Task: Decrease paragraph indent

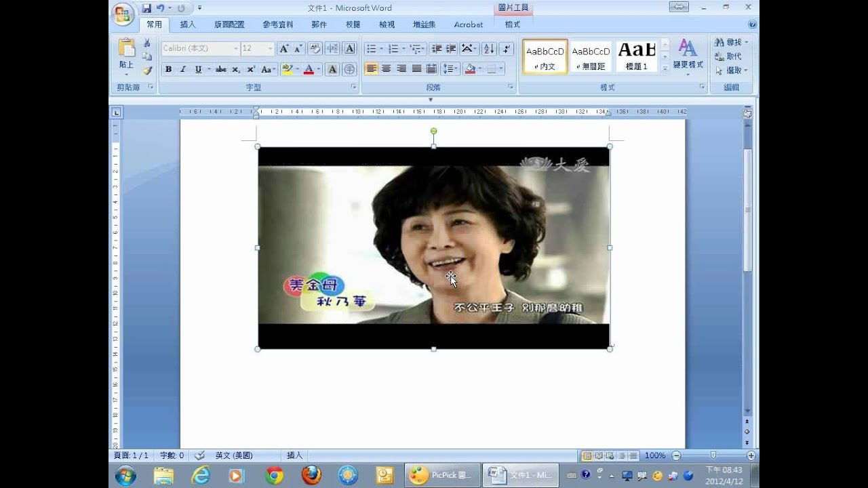Action: (x=436, y=48)
